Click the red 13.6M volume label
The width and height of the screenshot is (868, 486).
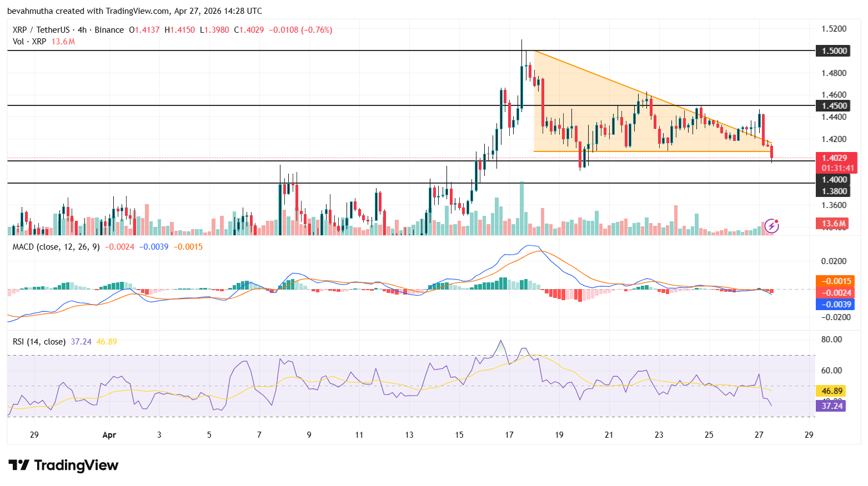833,223
